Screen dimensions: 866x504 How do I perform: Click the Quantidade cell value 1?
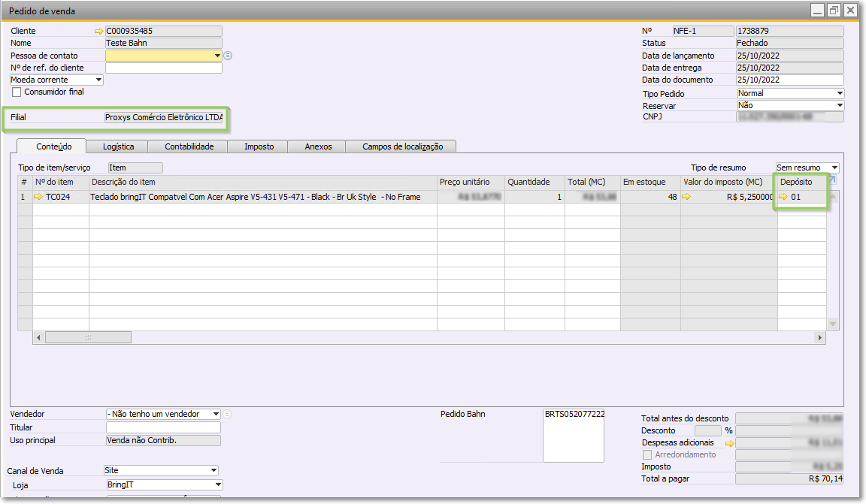point(534,197)
